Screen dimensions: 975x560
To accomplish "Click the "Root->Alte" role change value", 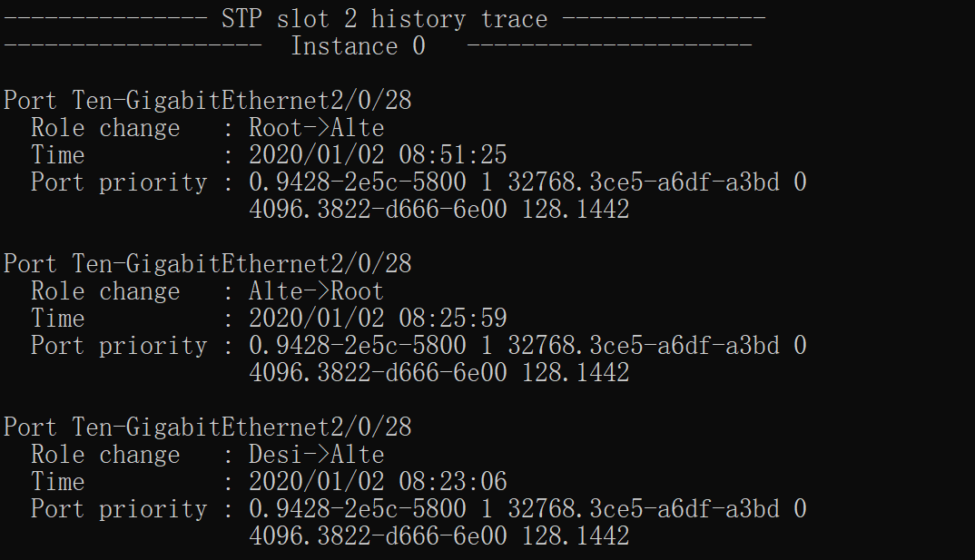I will tap(316, 128).
